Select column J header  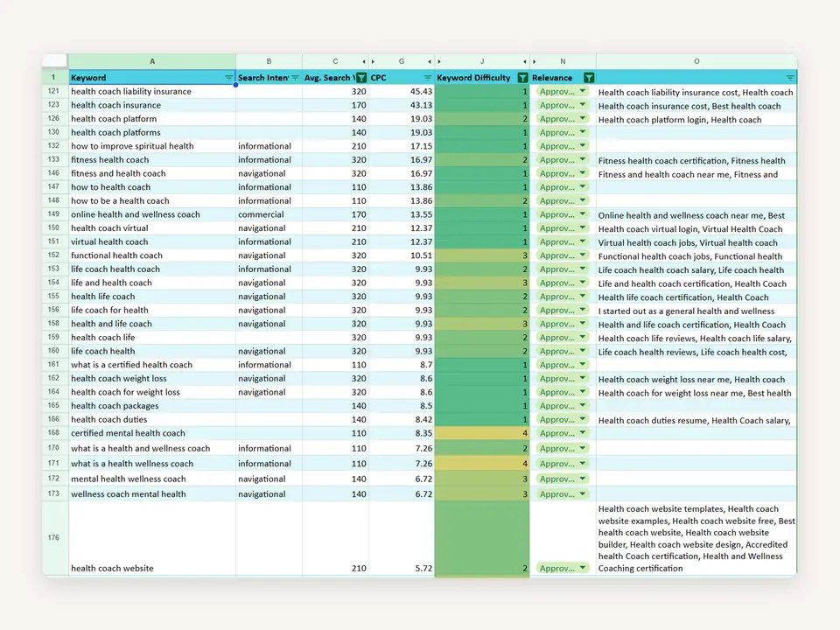coord(482,61)
